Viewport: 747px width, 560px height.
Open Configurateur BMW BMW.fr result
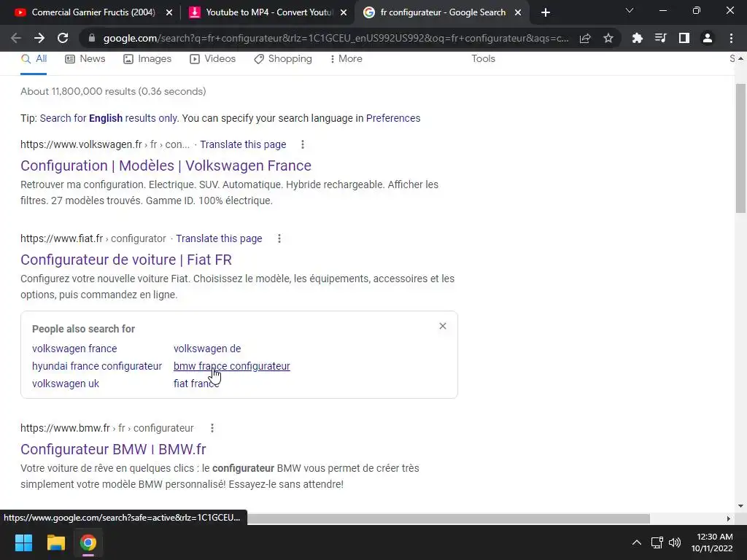click(x=113, y=449)
